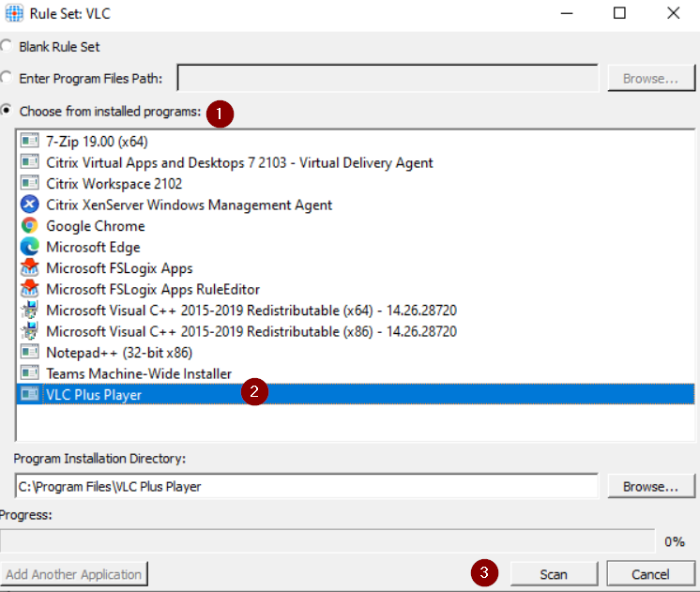This screenshot has width=700, height=592.
Task: Click the Program Installation Directory field
Action: [x=306, y=486]
